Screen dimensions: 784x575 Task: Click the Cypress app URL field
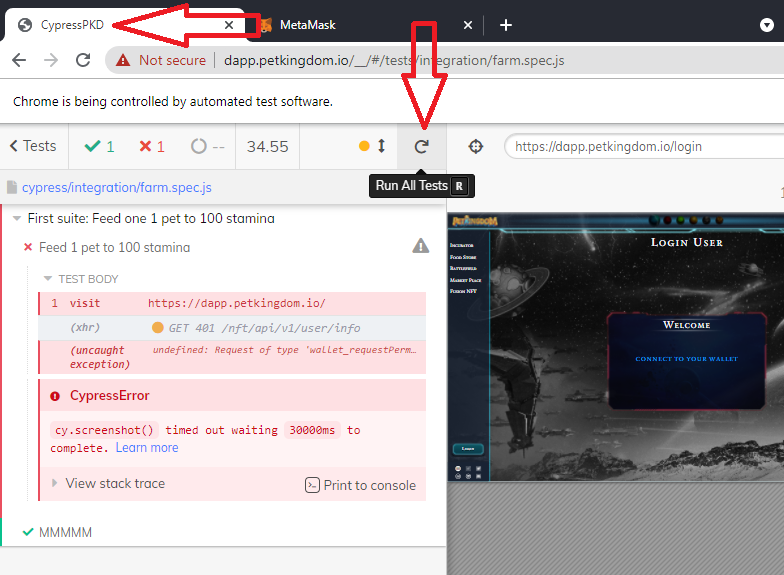click(x=645, y=146)
